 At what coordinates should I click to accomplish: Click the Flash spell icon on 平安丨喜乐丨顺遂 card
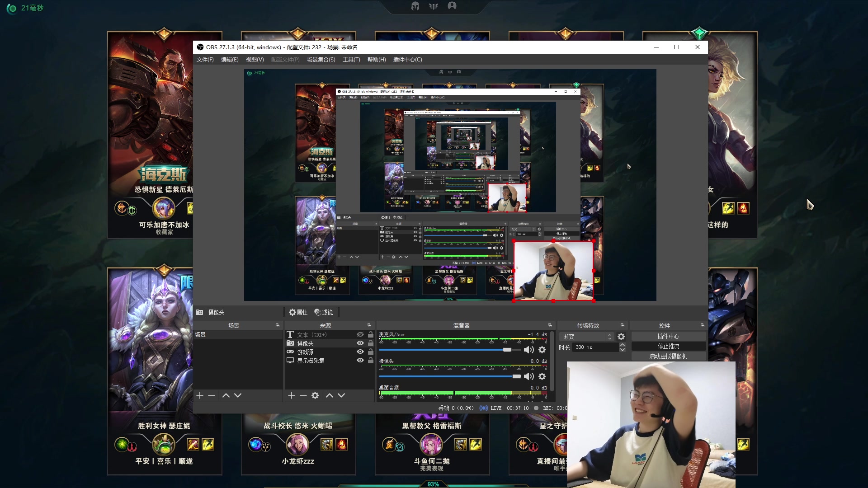208,444
